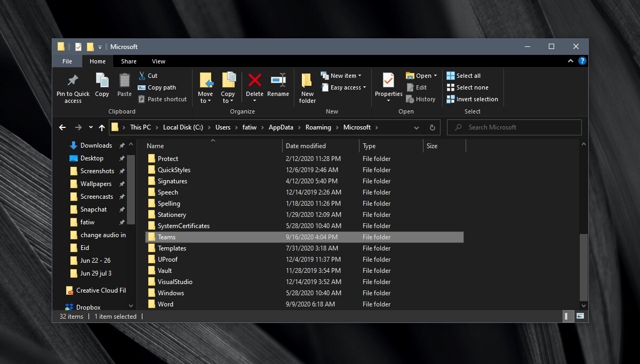Image resolution: width=640 pixels, height=364 pixels.
Task: Go up one folder level
Action: pyautogui.click(x=101, y=127)
